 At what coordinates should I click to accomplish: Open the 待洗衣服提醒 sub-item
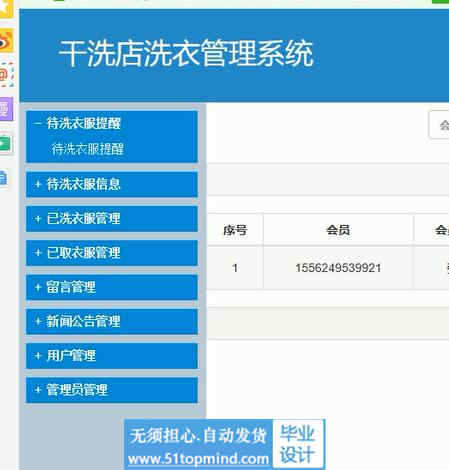point(88,149)
